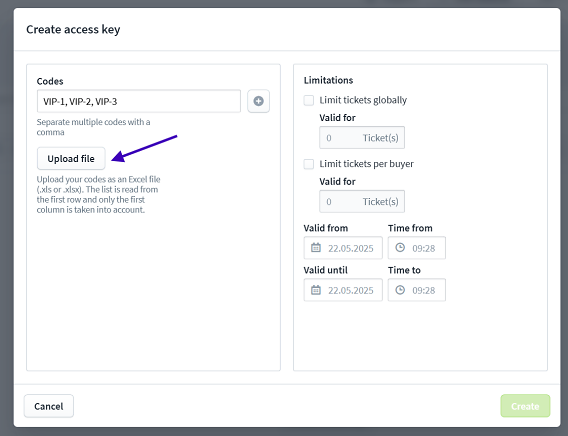Click the Create access key dialog title

73,29
